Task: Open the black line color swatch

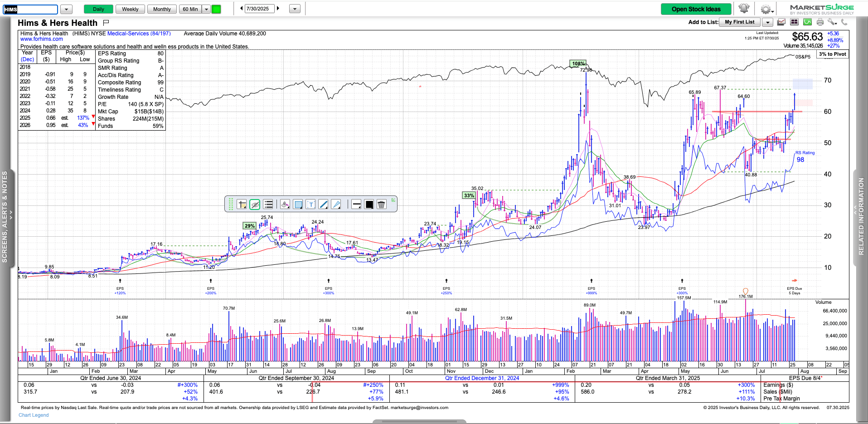Action: (x=369, y=205)
